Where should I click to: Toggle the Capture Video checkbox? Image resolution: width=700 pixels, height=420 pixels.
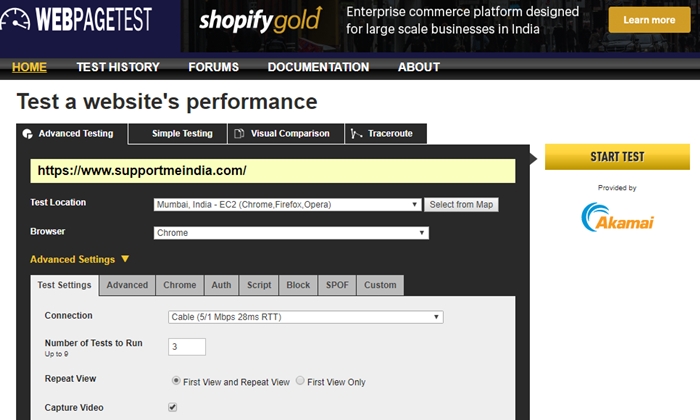[x=172, y=407]
